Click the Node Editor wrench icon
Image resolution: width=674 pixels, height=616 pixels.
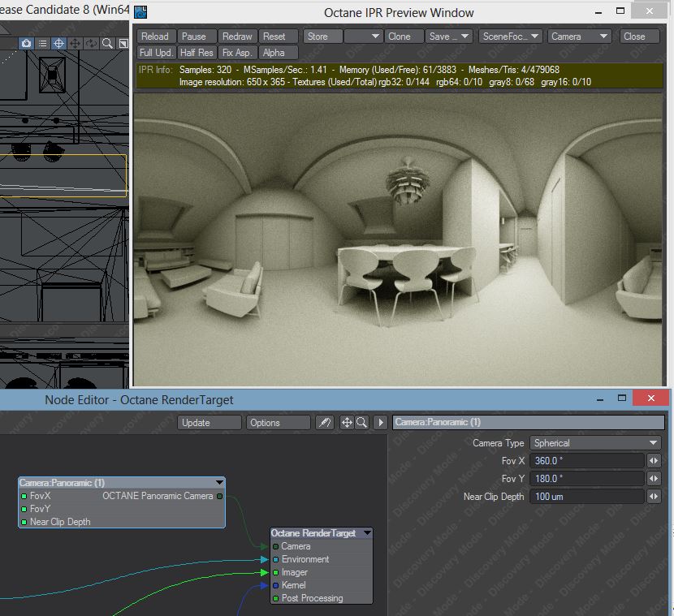(x=324, y=423)
